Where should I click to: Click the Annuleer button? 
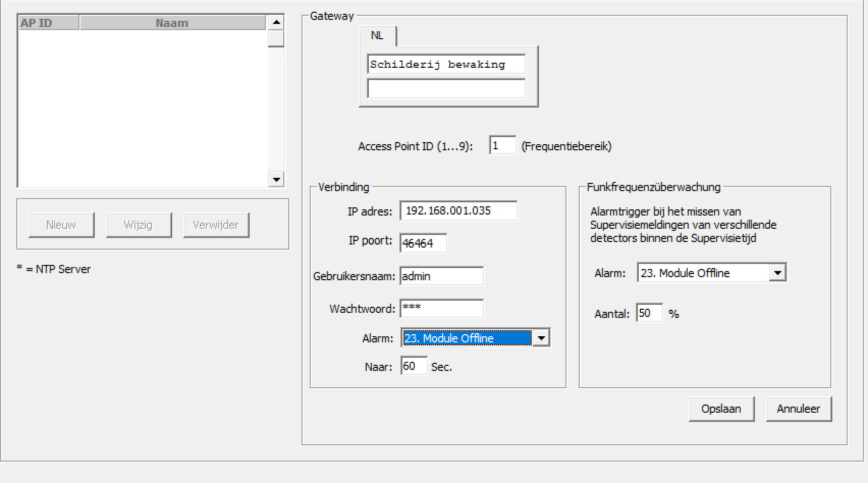click(x=798, y=409)
